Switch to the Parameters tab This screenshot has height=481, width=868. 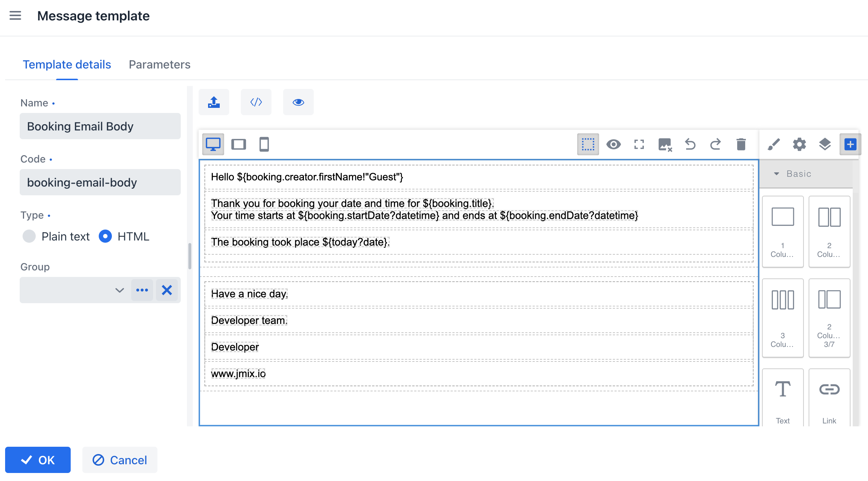pos(160,64)
